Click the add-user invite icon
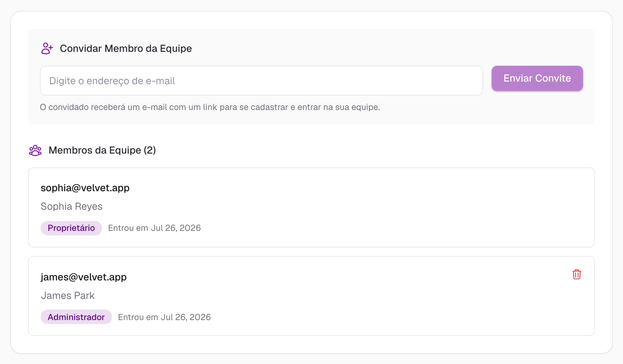Image resolution: width=623 pixels, height=364 pixels. (47, 49)
